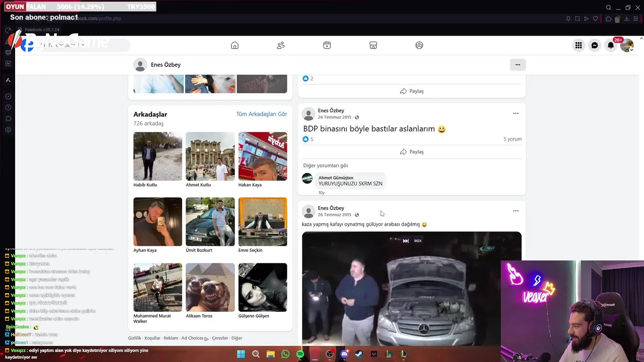Open the Groups icon in the top navigation
Viewport: 644px width, 362px height.
tap(419, 45)
